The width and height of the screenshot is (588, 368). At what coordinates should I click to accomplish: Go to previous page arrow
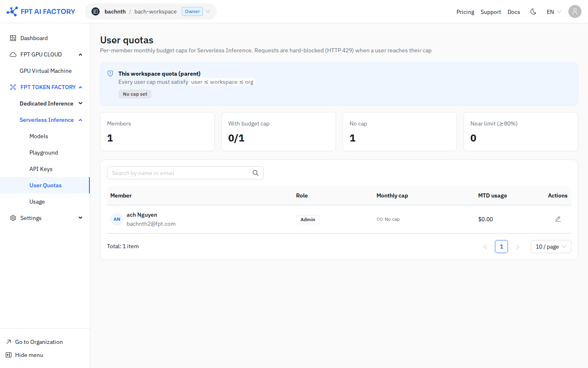click(485, 247)
